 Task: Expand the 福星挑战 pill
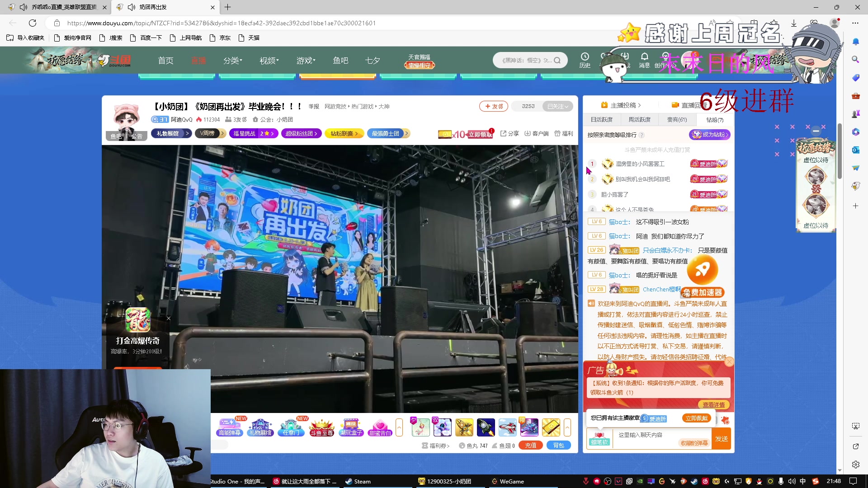point(254,133)
